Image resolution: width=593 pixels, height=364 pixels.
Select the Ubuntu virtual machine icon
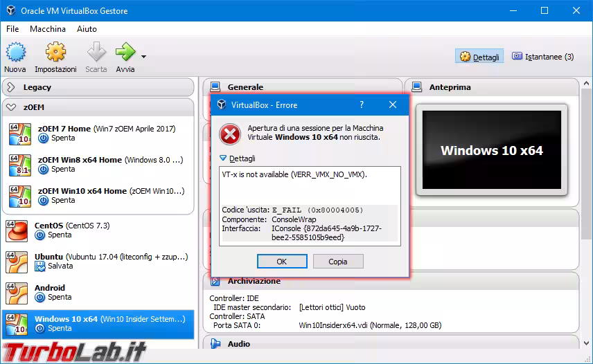click(x=18, y=261)
